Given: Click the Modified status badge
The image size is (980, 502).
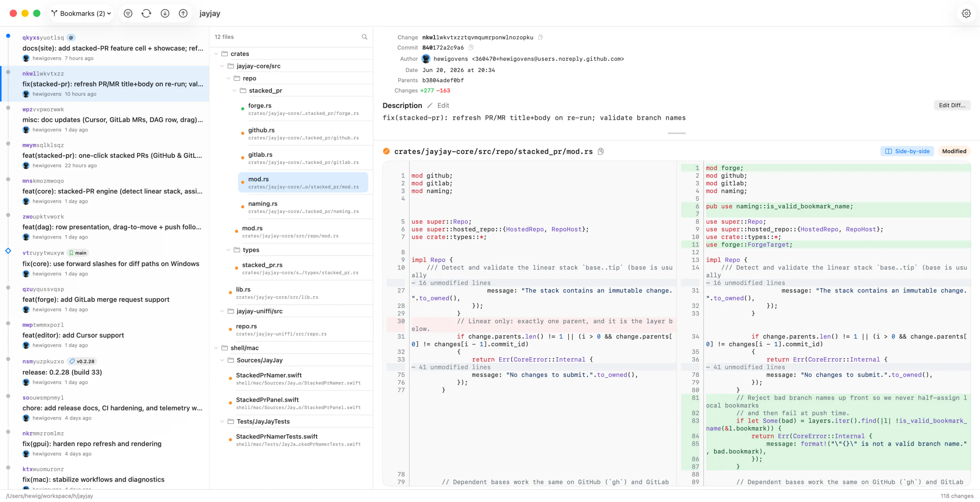Looking at the screenshot, I should coord(954,151).
